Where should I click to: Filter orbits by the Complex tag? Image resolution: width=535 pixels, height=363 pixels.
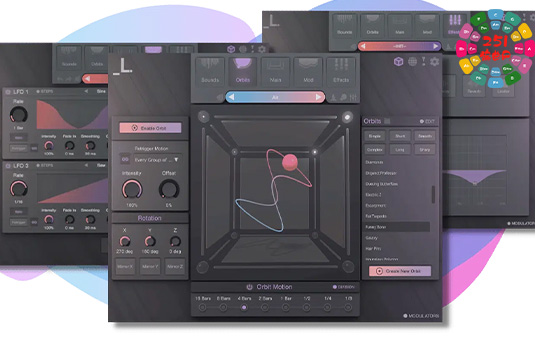(375, 149)
